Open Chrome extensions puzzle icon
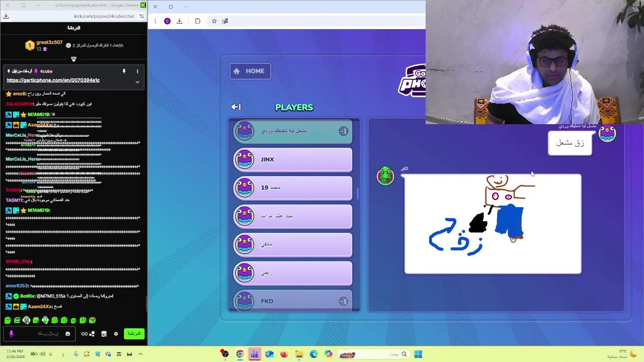The image size is (644, 362). coord(198,21)
